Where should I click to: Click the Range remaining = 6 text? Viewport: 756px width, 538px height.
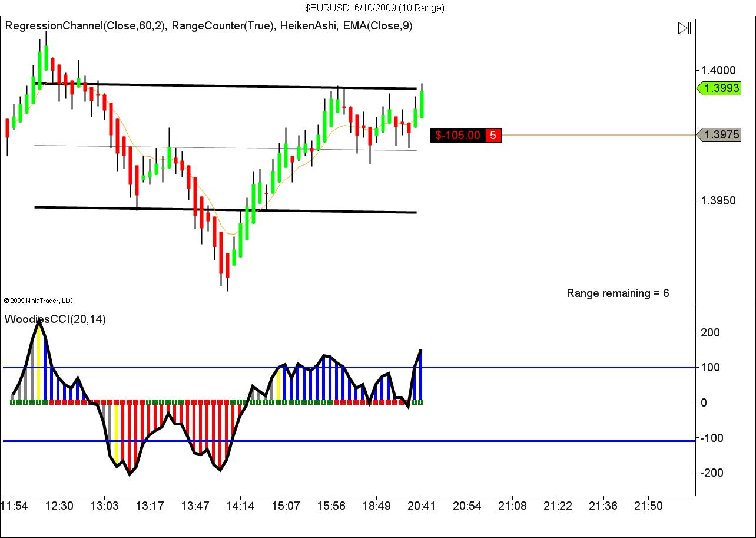tap(618, 293)
